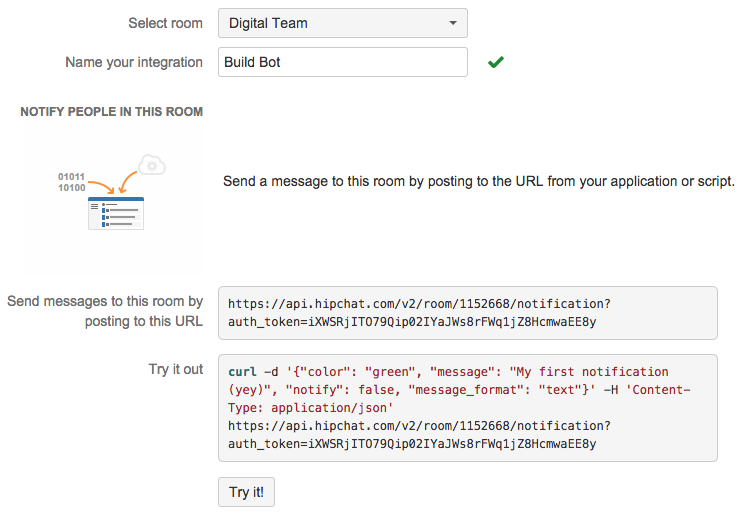
Task: Click the Send a message description sentence
Action: click(x=478, y=182)
